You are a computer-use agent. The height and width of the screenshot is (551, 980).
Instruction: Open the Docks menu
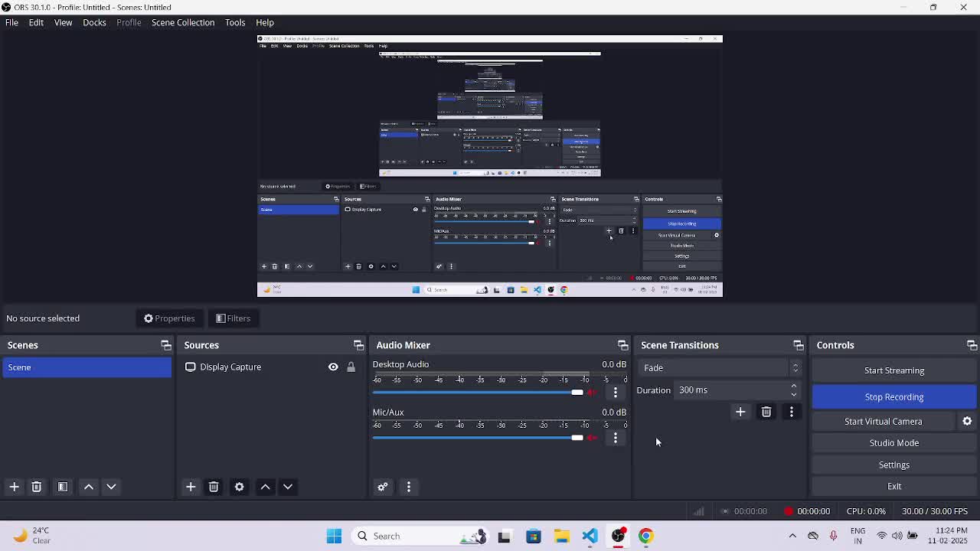coord(94,22)
